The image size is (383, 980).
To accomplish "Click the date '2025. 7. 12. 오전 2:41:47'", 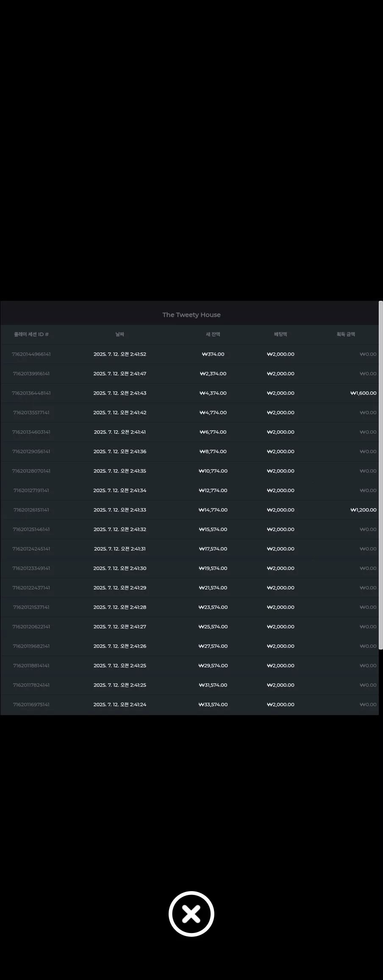I will click(x=120, y=374).
